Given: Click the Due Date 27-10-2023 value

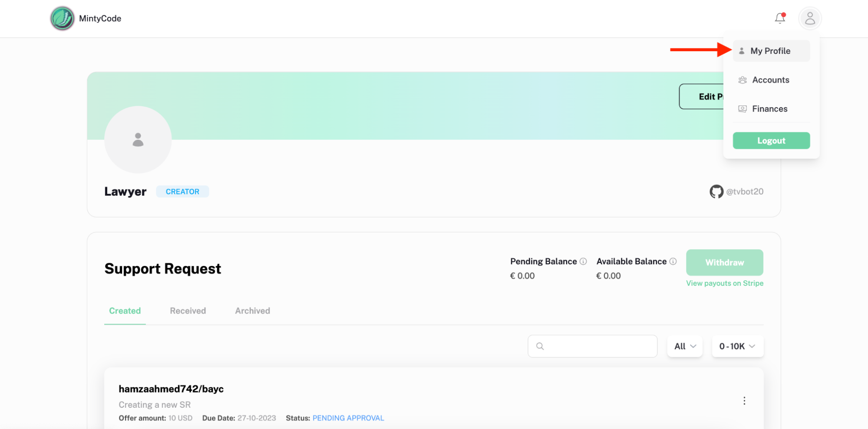Looking at the screenshot, I should tap(257, 418).
